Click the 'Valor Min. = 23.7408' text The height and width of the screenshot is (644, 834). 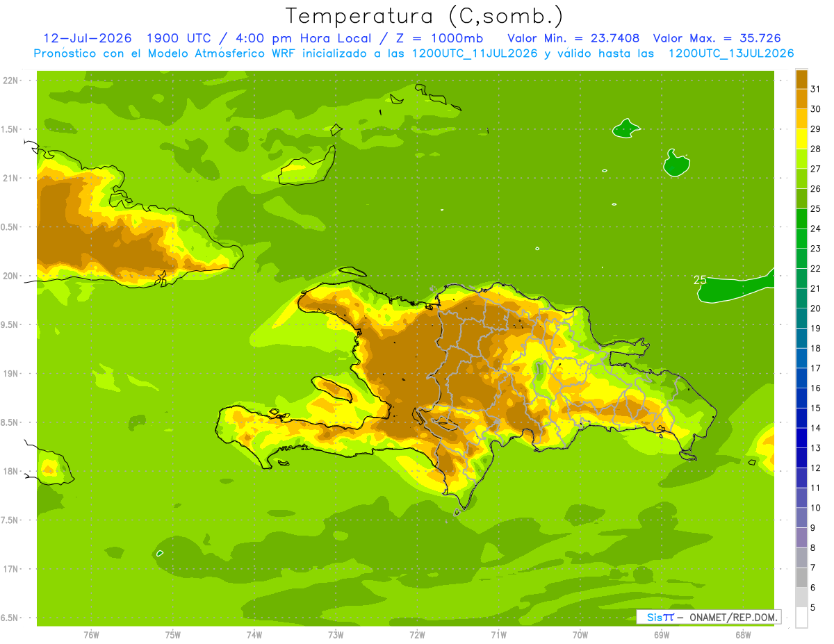pyautogui.click(x=573, y=38)
